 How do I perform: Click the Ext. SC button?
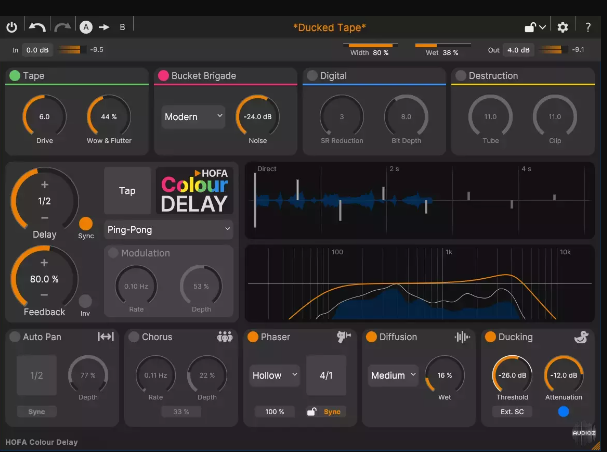[513, 411]
